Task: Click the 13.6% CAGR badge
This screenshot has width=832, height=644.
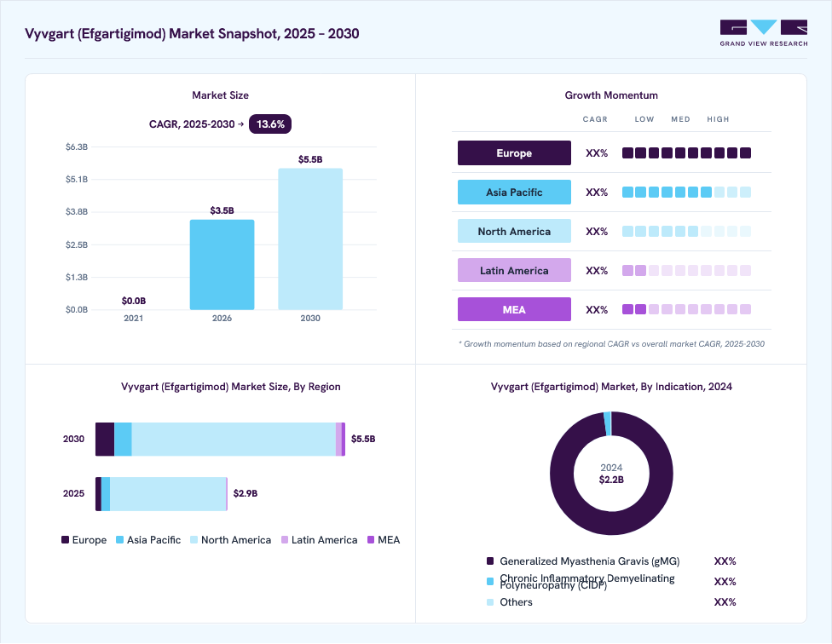Action: tap(270, 124)
